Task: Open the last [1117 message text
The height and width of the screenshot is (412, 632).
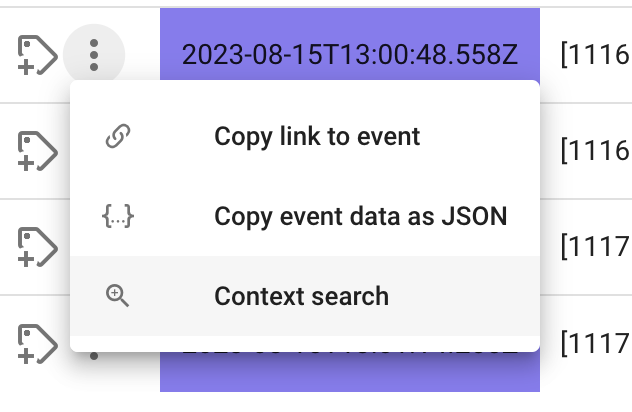Action: coord(596,343)
